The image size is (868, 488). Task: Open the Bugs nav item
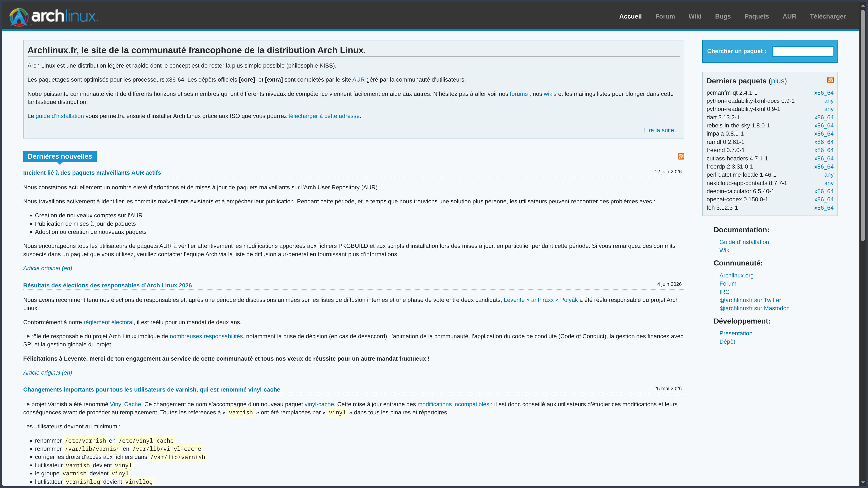click(x=723, y=16)
